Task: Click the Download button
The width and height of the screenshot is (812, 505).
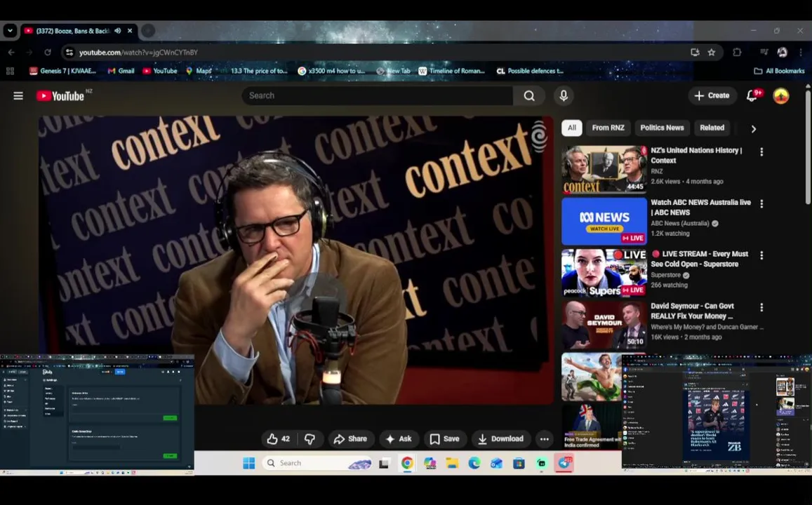Action: [x=500, y=439]
